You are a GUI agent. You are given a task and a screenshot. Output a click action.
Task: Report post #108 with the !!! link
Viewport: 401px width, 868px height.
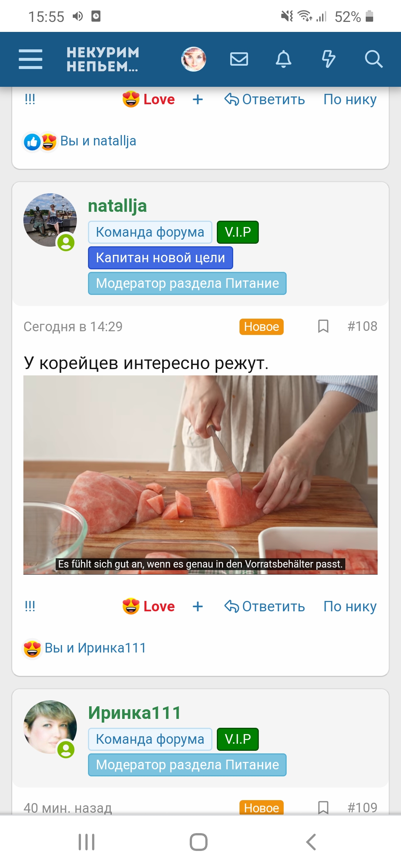[x=30, y=606]
